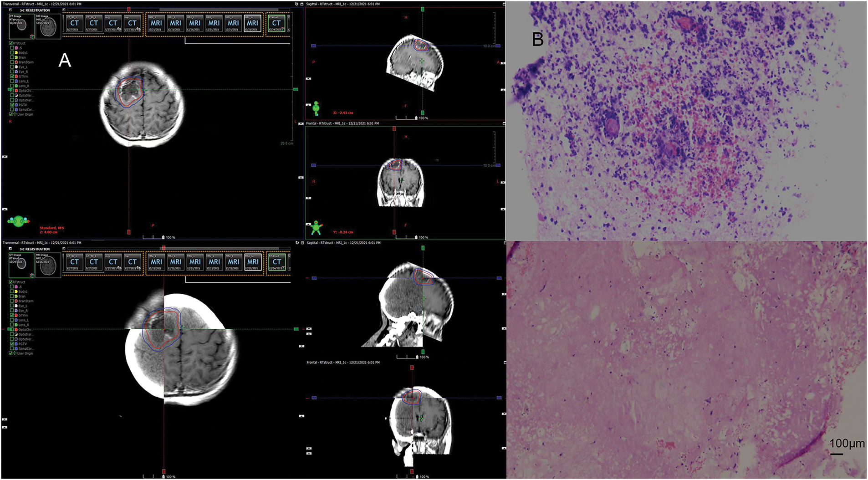Collapse the top REGISTRATION panel via corner toggle
The height and width of the screenshot is (480, 868).
tap(10, 10)
